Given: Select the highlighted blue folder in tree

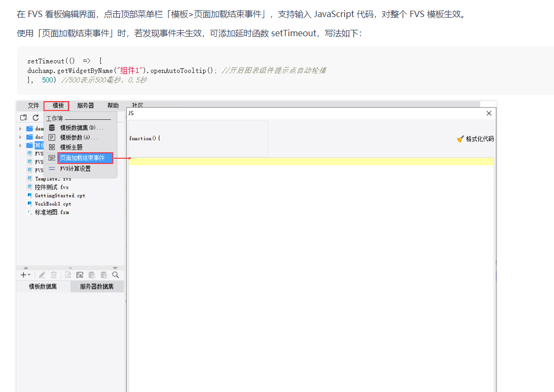Looking at the screenshot, I should tap(30, 145).
